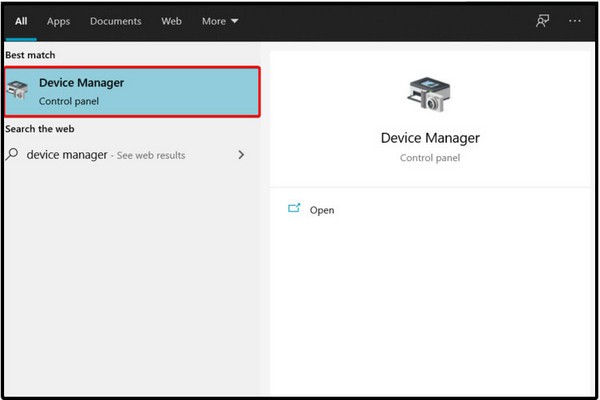The image size is (600, 400).
Task: Click the Open icon in the preview pane
Action: point(294,209)
